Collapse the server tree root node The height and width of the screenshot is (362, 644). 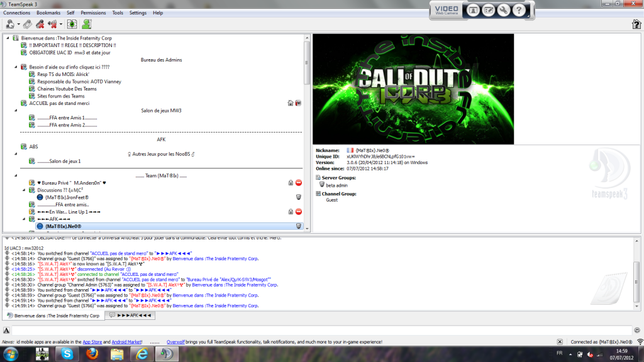[8, 38]
